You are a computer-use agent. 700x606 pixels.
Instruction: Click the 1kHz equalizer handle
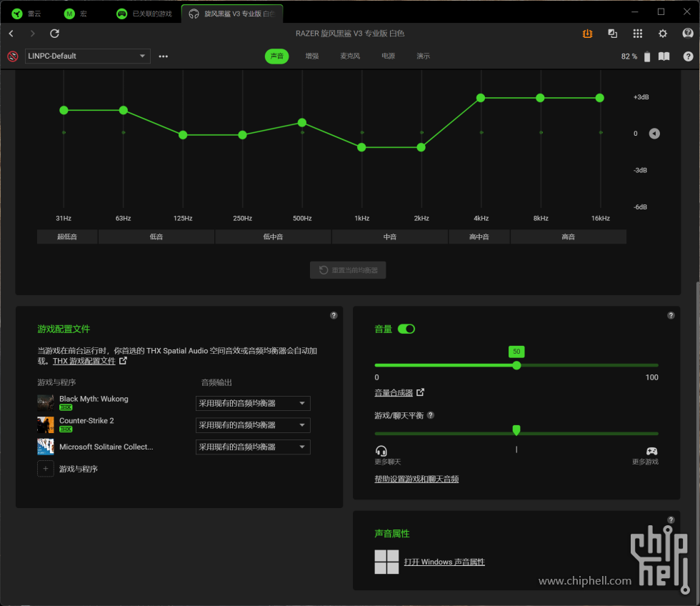point(361,147)
